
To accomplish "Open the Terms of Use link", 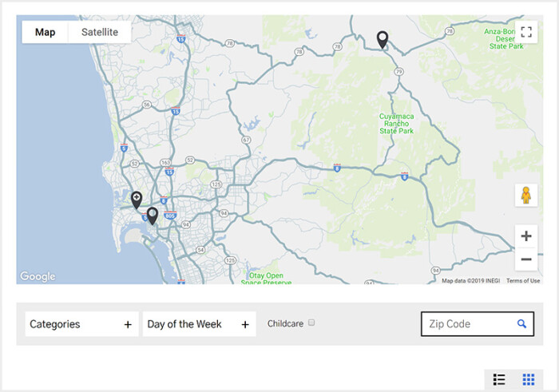I will click(523, 280).
